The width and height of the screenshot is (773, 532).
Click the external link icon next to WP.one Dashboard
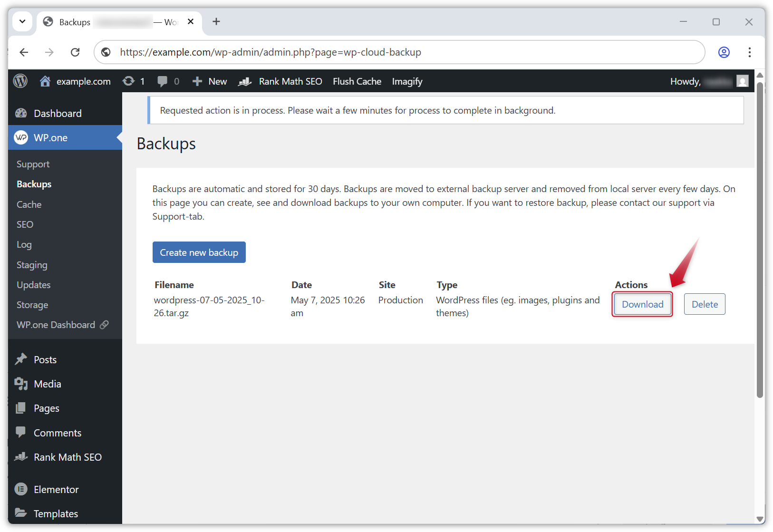105,325
